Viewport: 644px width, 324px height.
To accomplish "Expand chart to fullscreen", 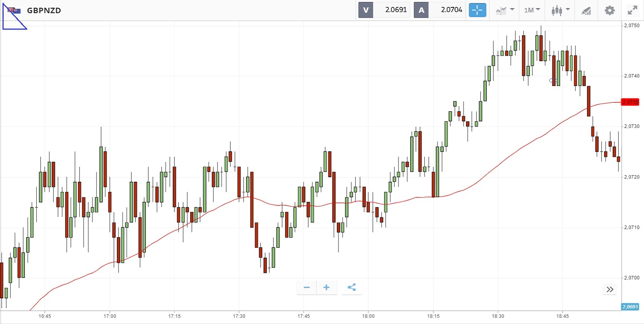I will (632, 10).
